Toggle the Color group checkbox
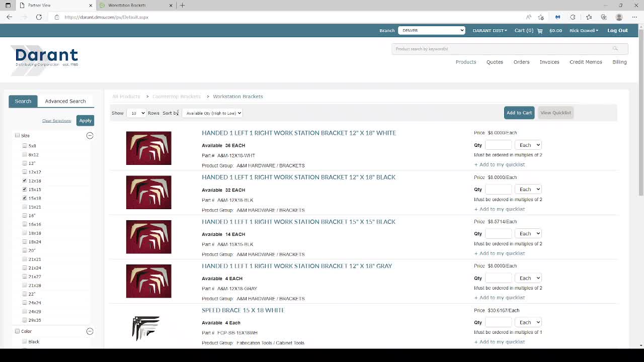The height and width of the screenshot is (362, 644). click(x=17, y=331)
